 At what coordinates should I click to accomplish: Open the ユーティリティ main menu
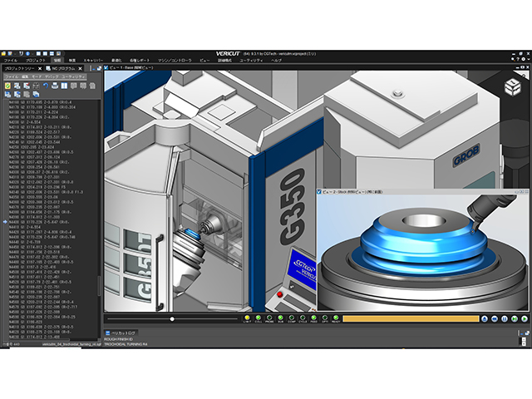coord(251,61)
